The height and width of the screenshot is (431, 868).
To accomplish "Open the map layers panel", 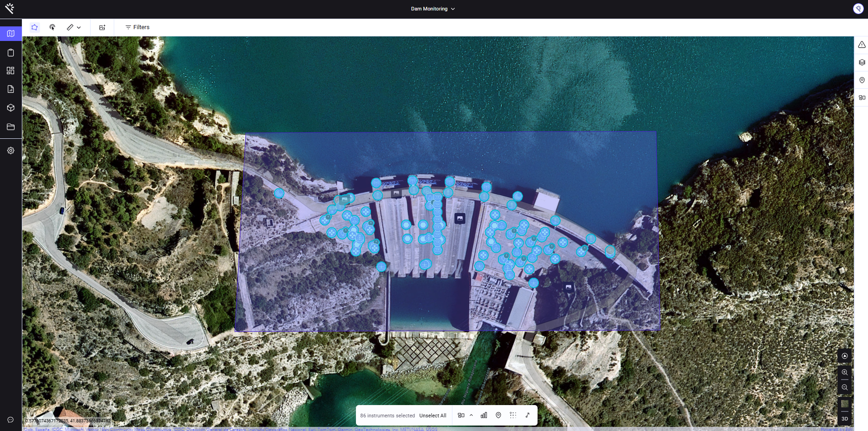I will (862, 62).
